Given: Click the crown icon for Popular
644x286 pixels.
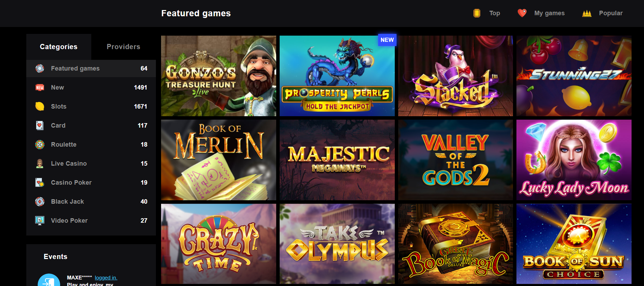Looking at the screenshot, I should click(587, 13).
